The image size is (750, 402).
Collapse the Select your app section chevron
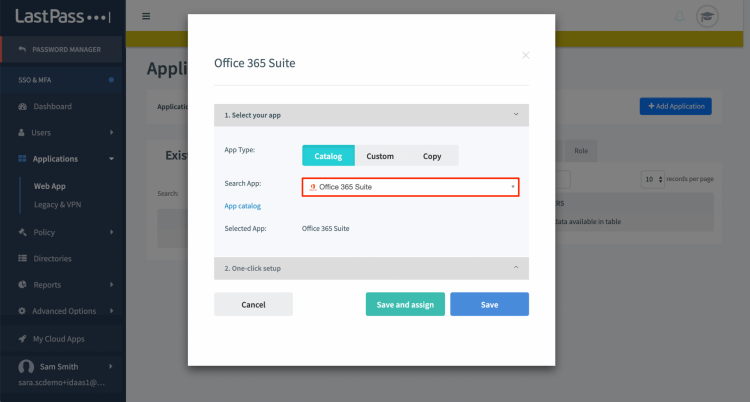pyautogui.click(x=516, y=114)
